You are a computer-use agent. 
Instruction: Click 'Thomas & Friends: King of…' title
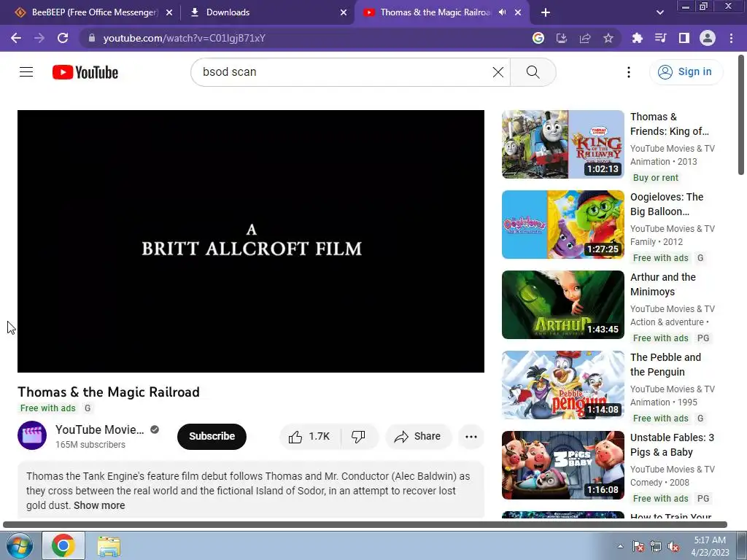[670, 124]
